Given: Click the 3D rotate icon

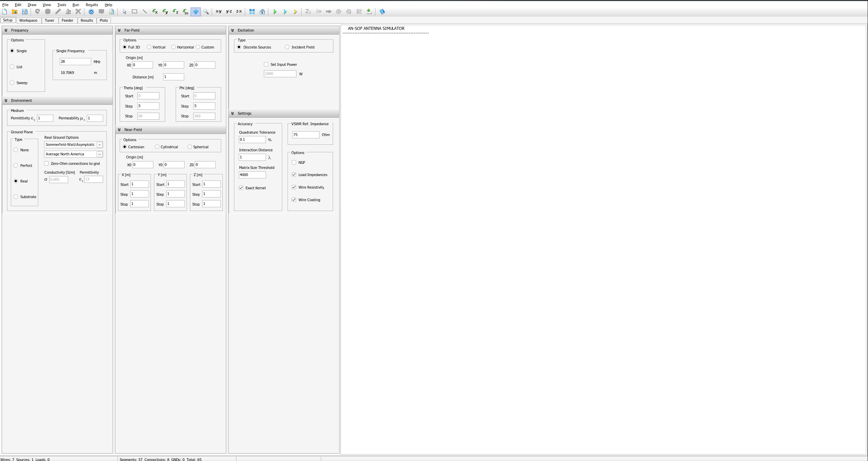Looking at the screenshot, I should coord(186,12).
